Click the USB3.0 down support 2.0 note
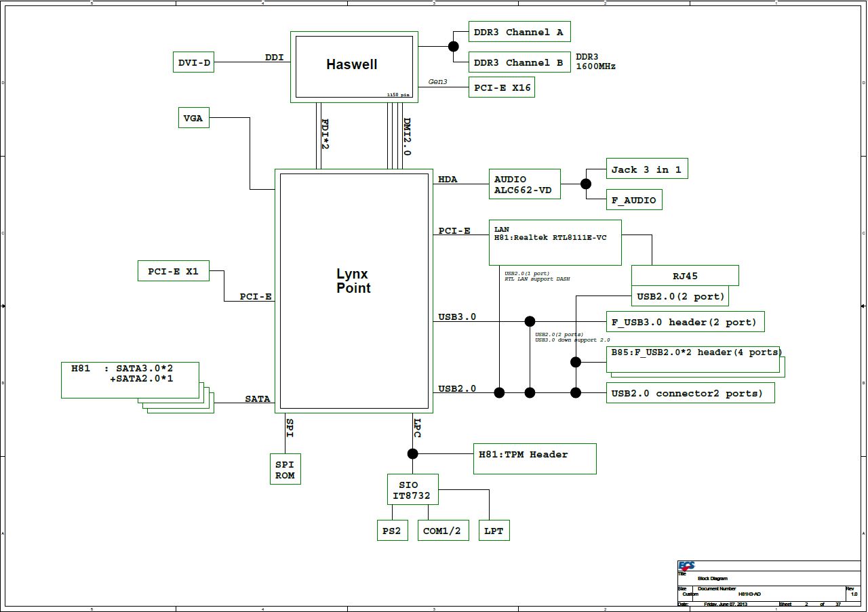Viewport: 868px width, 612px height. 572,340
